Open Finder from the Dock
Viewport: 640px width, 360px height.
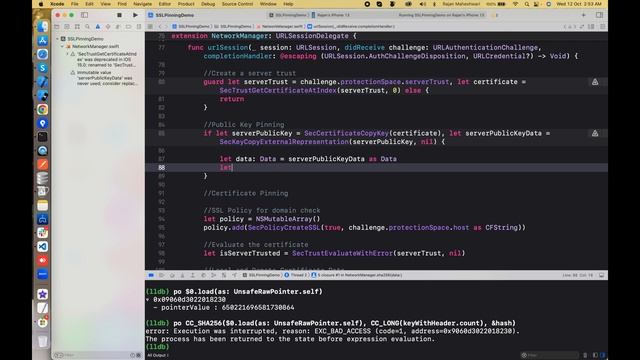(42, 27)
